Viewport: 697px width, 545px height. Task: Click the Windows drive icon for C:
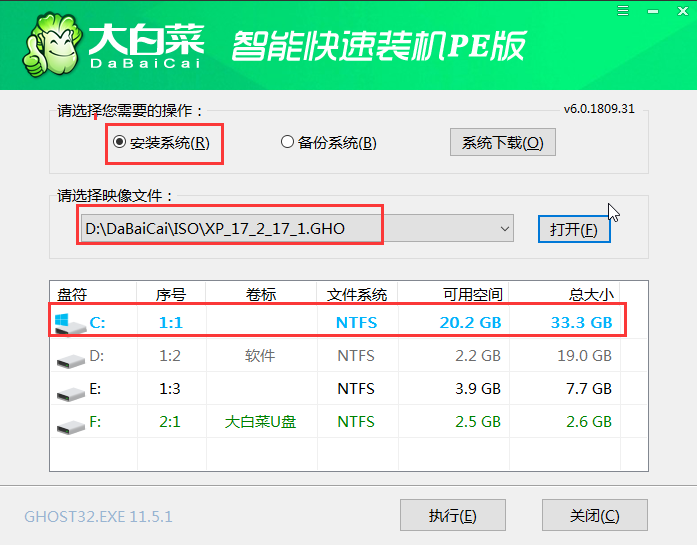[x=69, y=322]
